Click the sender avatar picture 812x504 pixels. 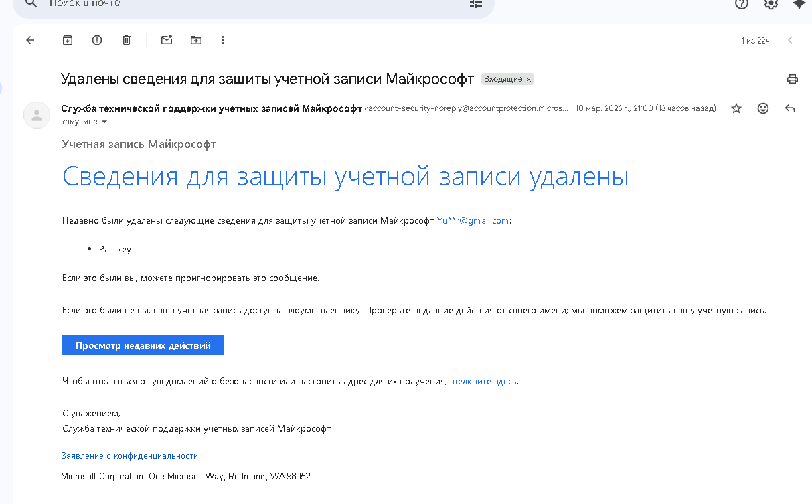pyautogui.click(x=37, y=115)
